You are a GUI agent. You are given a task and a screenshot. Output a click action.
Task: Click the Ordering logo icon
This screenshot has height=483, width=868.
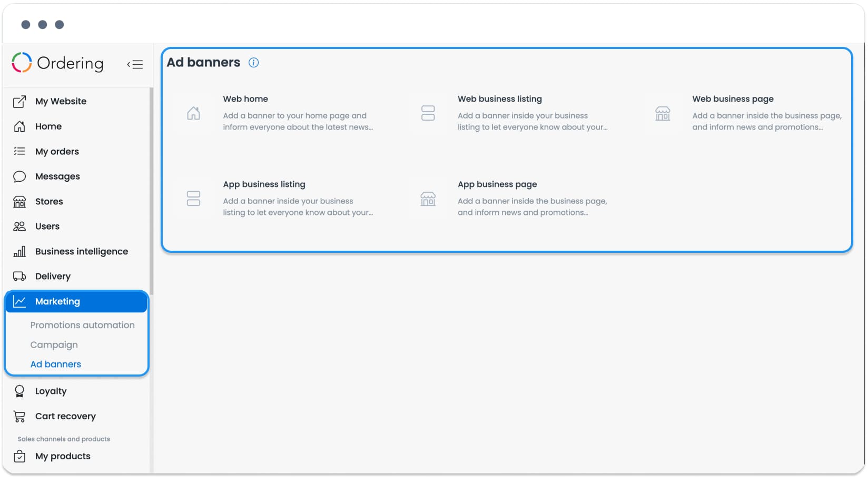[x=22, y=62]
